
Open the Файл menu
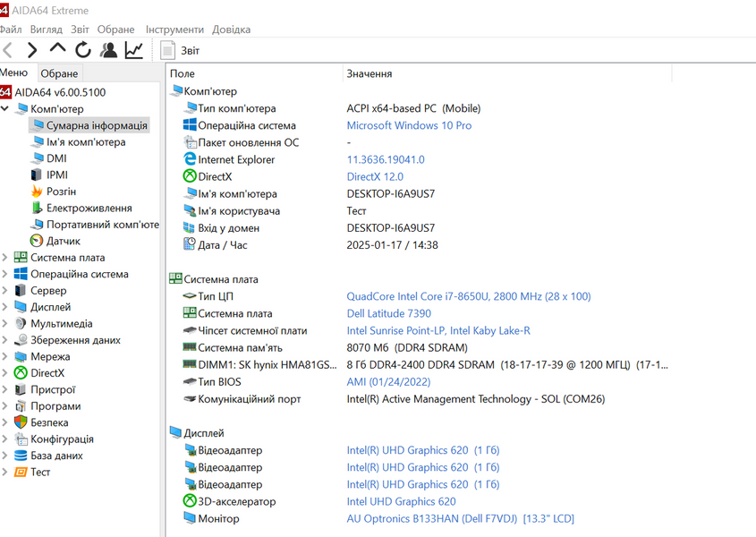[x=11, y=30]
